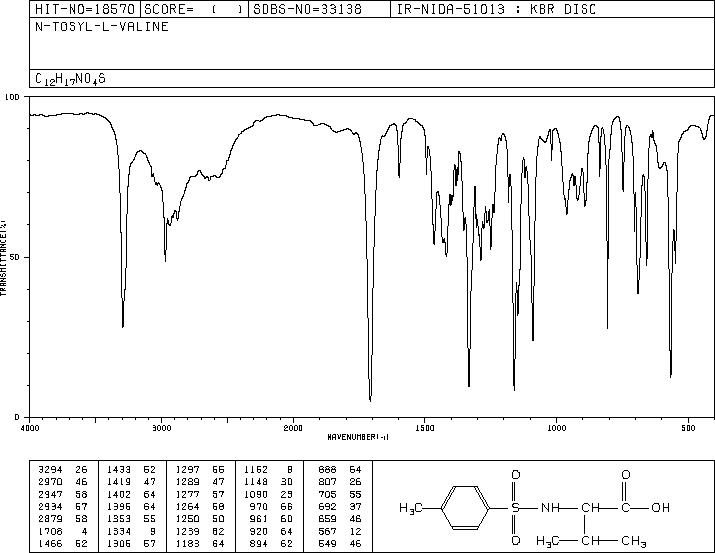715x553 pixels.
Task: Click the 0 label on transmittance axis
Action: coord(17,417)
